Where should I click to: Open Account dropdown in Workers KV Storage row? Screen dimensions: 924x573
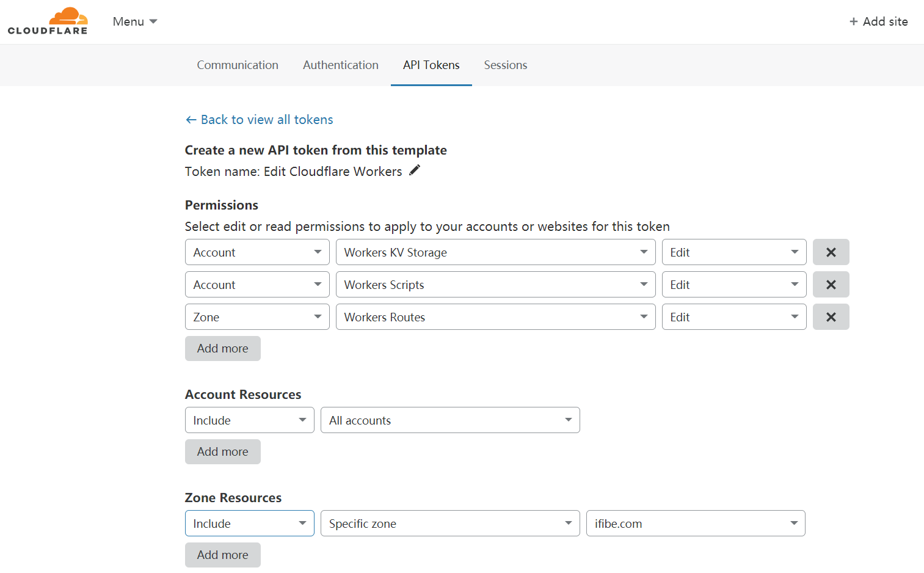click(x=257, y=252)
